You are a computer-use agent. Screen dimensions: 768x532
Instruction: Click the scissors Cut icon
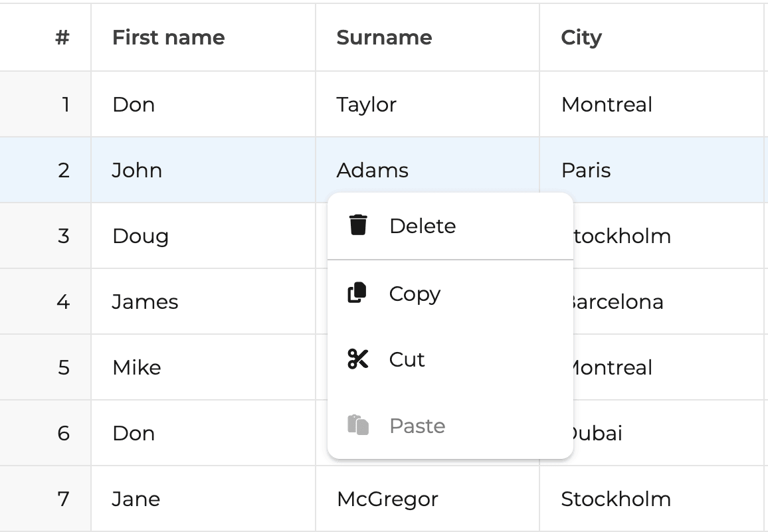(357, 359)
